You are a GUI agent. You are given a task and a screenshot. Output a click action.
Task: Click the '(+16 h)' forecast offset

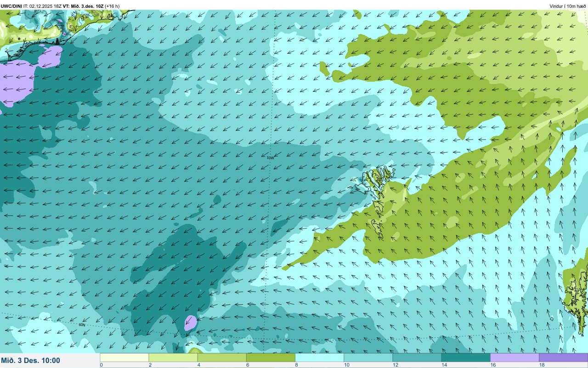[x=112, y=6]
